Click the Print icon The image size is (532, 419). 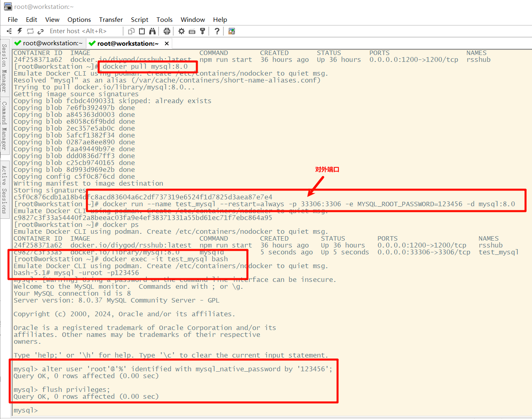point(167,31)
